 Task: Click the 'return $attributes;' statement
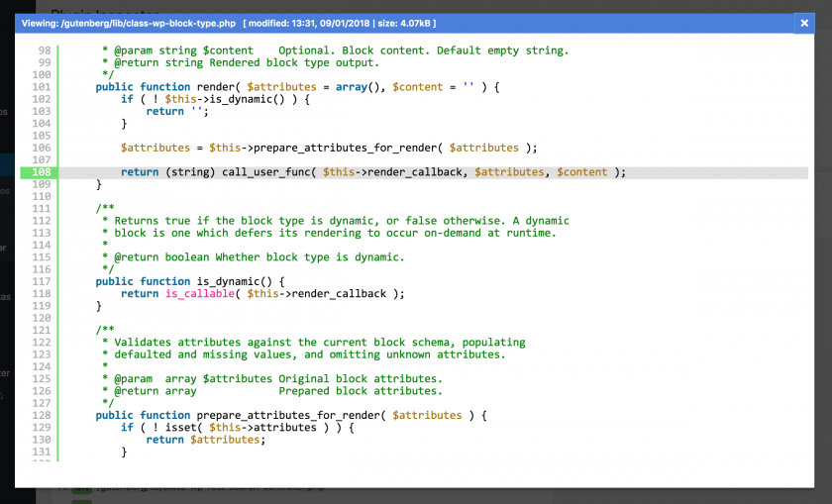205,440
